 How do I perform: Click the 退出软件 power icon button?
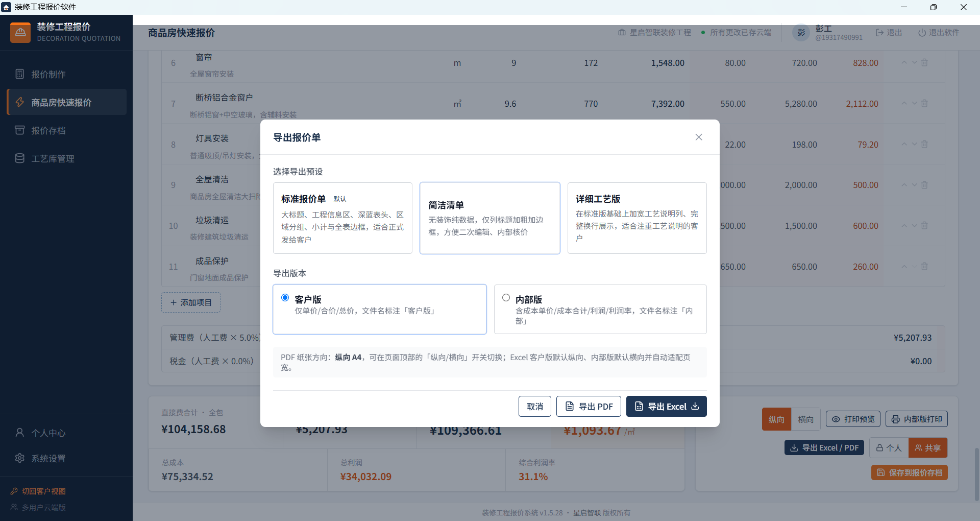click(x=939, y=32)
